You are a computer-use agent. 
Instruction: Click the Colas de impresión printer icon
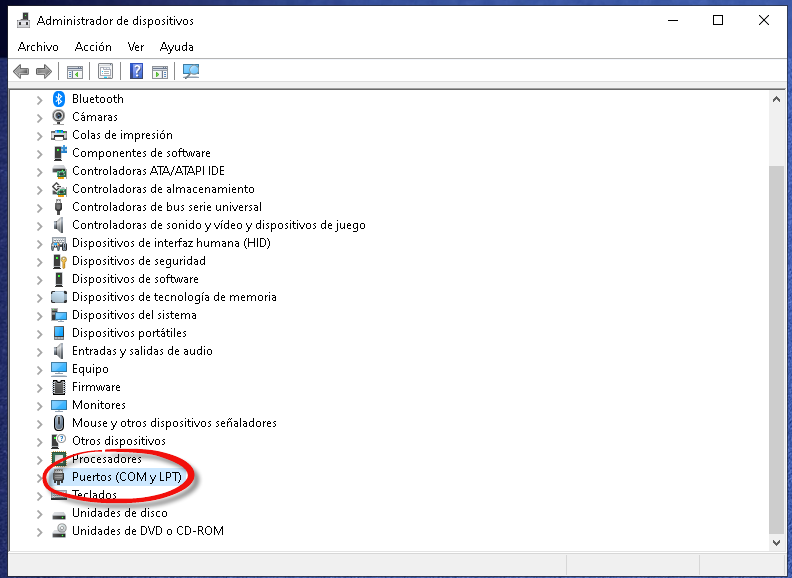click(59, 135)
